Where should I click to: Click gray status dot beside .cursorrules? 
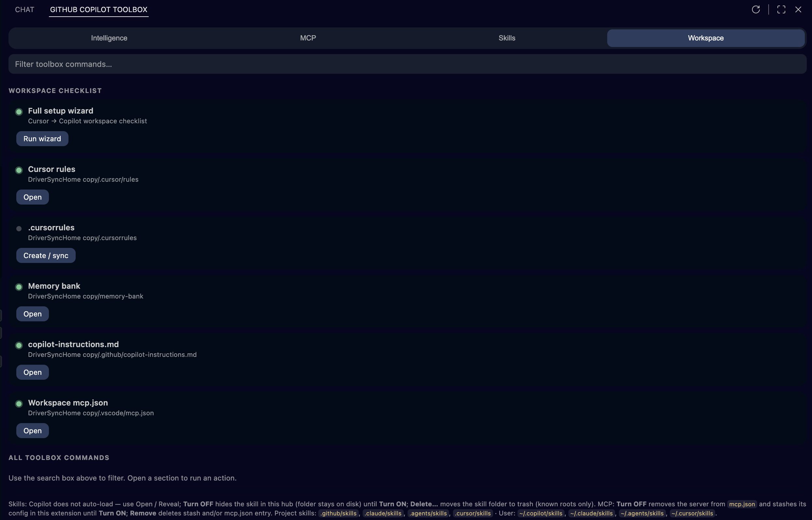[19, 229]
